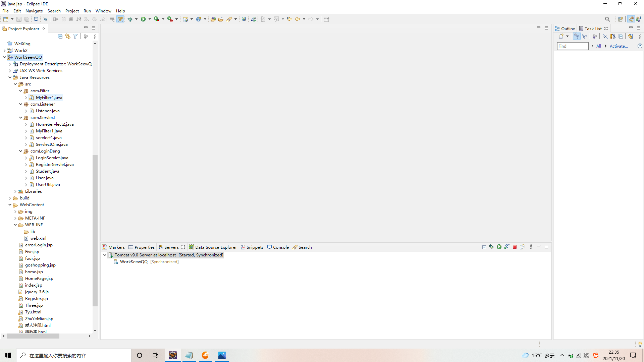
Task: Click the Debug bug icon in main toolbar
Action: point(130,19)
